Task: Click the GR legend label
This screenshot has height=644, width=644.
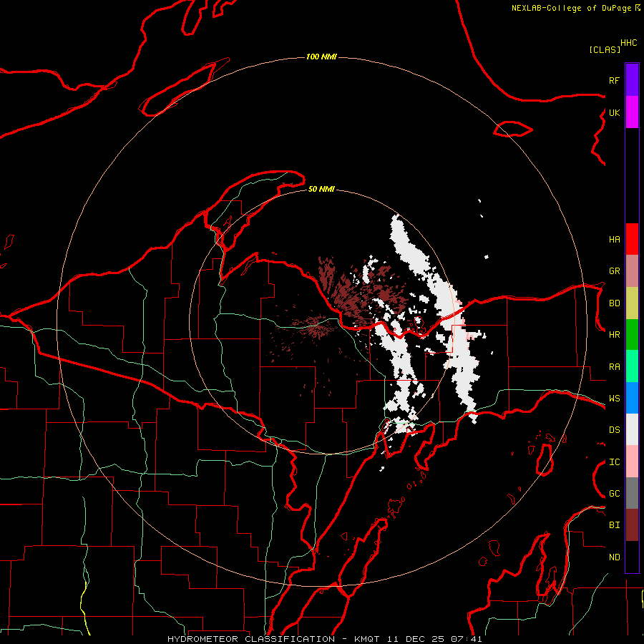Action: 614,271
